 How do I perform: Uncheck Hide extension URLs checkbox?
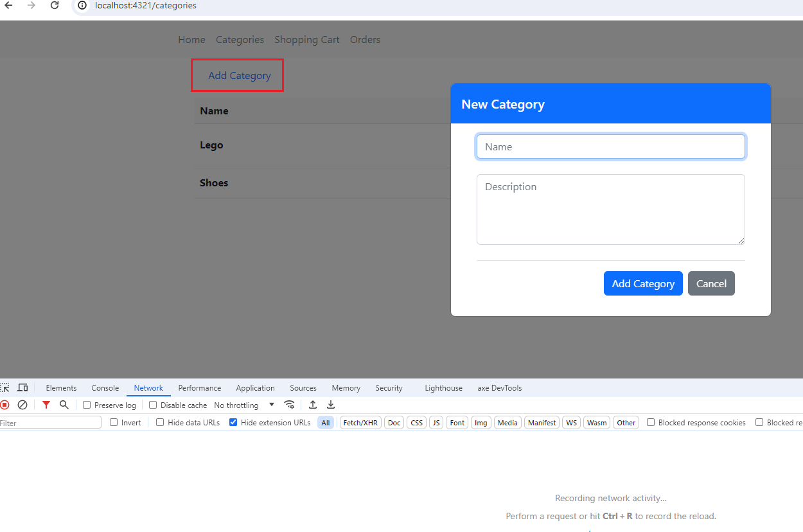click(233, 422)
